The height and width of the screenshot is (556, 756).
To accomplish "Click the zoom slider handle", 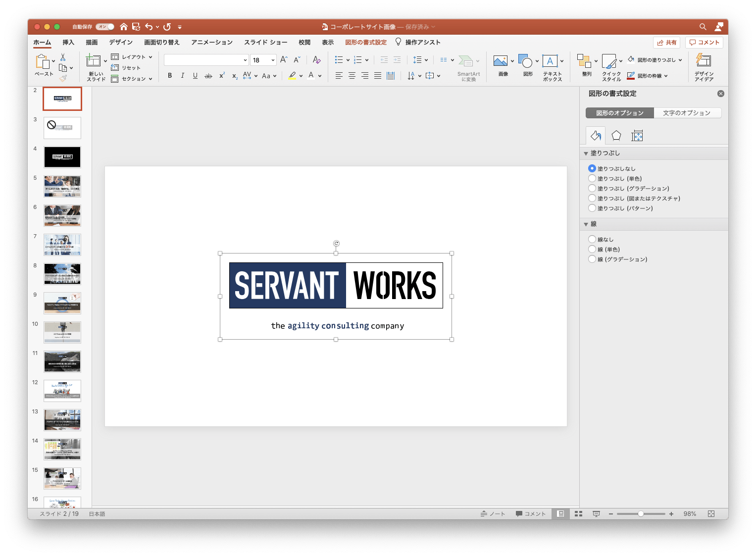I will tap(641, 514).
